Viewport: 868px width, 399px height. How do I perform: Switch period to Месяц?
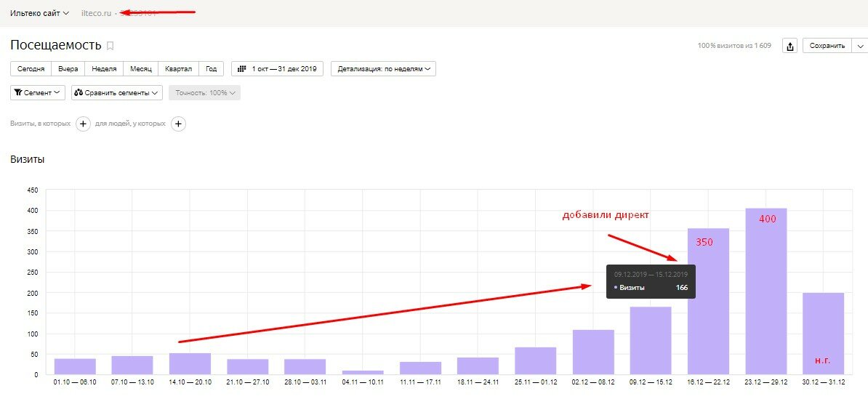pos(140,69)
